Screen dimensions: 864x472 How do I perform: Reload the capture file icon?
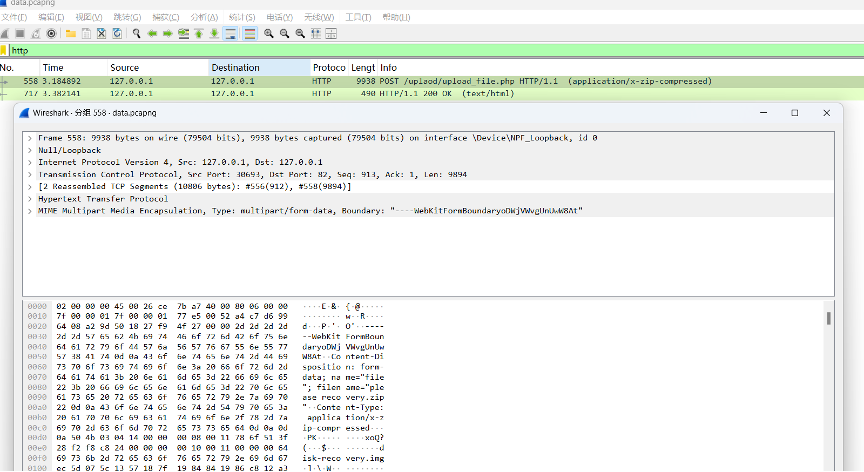click(117, 34)
